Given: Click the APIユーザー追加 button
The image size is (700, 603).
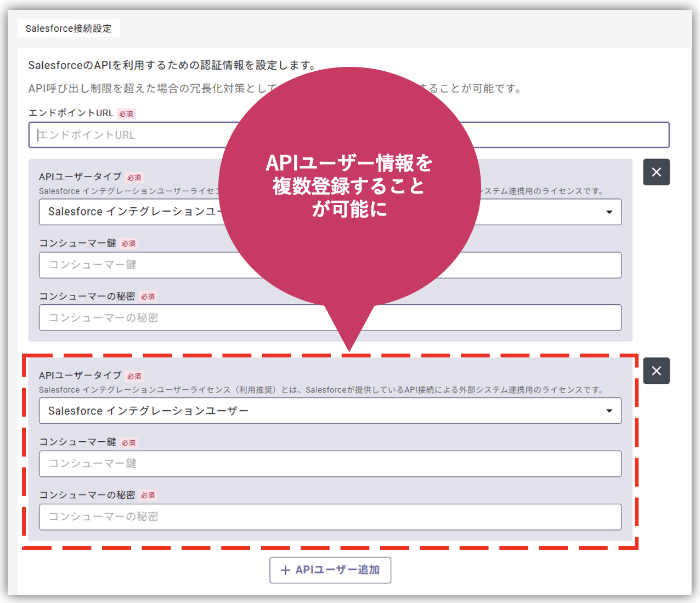Looking at the screenshot, I should 330,570.
